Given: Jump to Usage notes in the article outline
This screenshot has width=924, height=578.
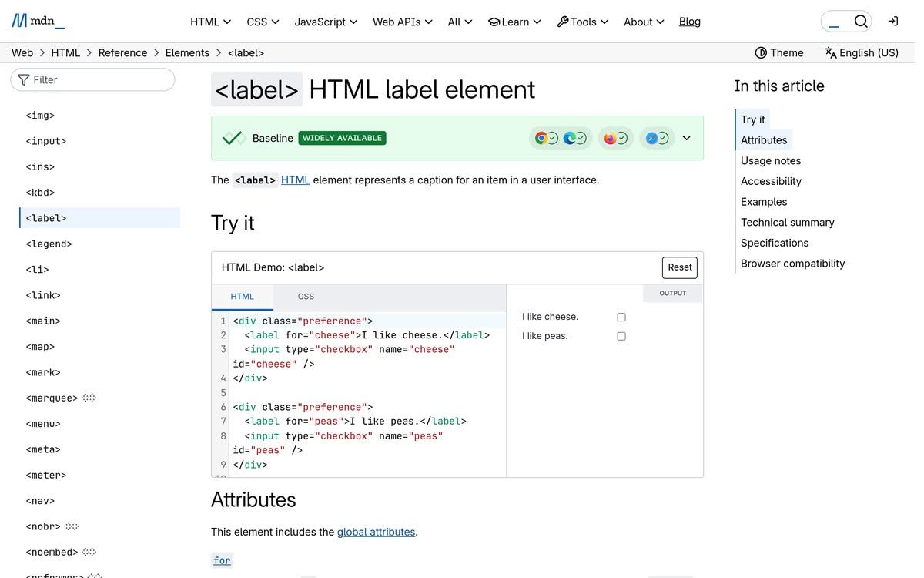Looking at the screenshot, I should coord(771,160).
